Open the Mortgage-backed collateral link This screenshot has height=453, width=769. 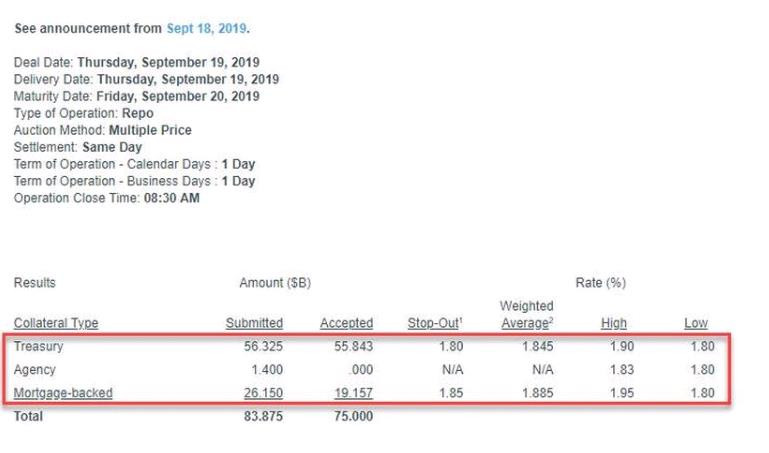(63, 393)
